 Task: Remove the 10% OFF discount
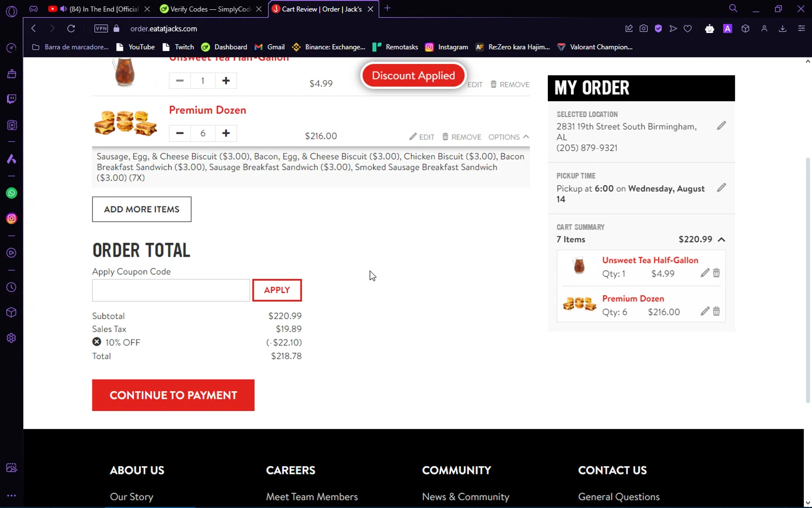click(x=97, y=342)
